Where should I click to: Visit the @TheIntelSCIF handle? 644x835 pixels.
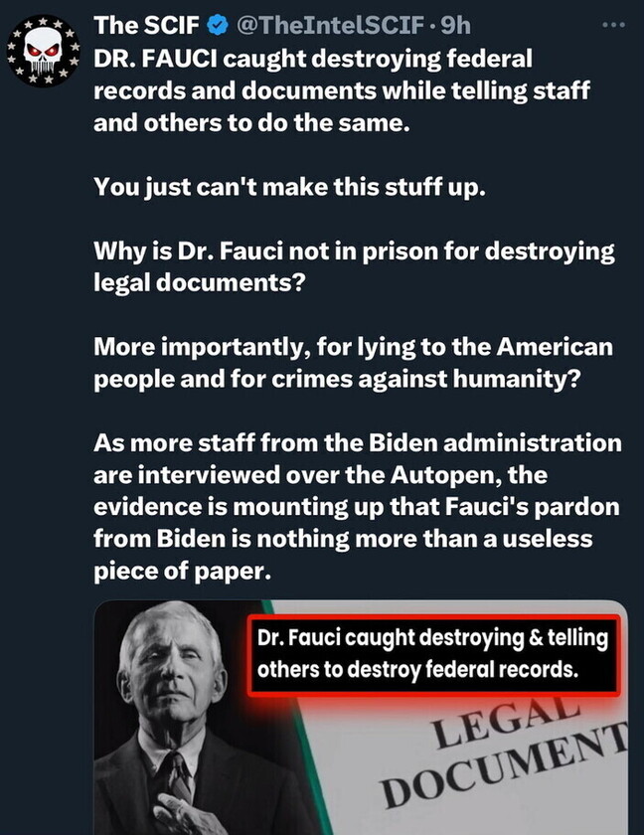click(330, 26)
